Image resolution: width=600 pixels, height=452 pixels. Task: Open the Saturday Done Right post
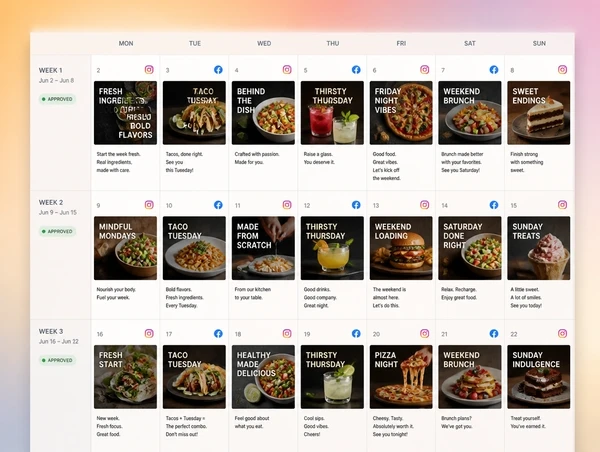point(470,248)
